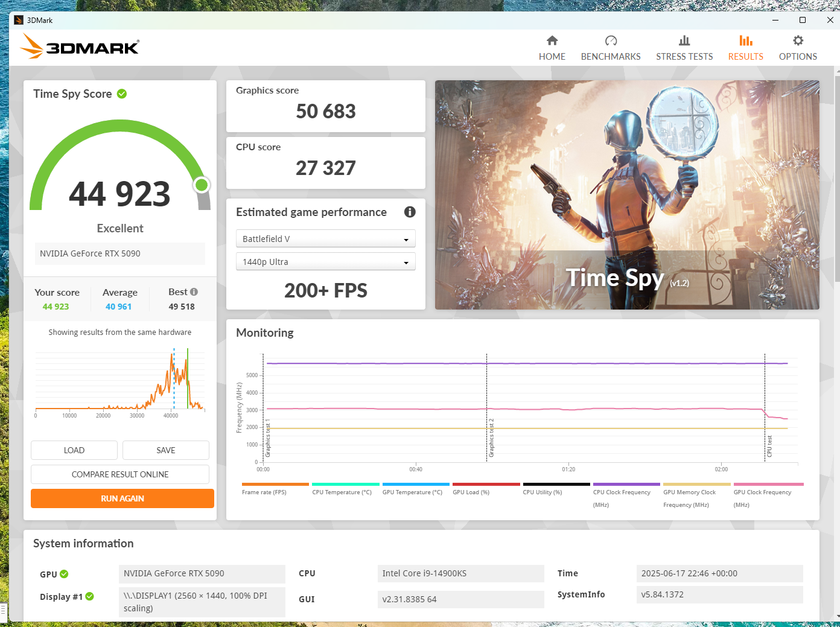Go to Stress Tests section
Screen dimensions: 840x627
(684, 48)
